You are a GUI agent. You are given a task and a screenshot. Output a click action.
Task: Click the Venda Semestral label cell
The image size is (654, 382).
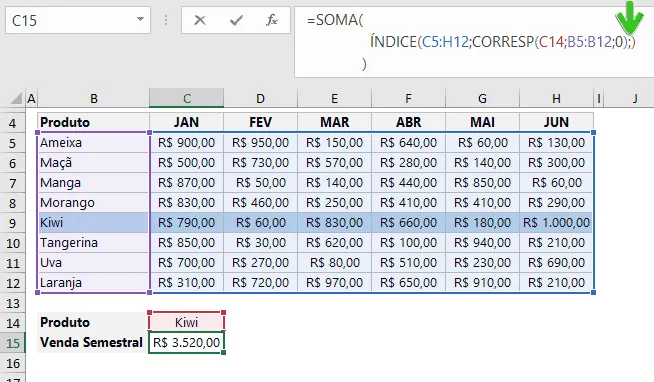[92, 342]
